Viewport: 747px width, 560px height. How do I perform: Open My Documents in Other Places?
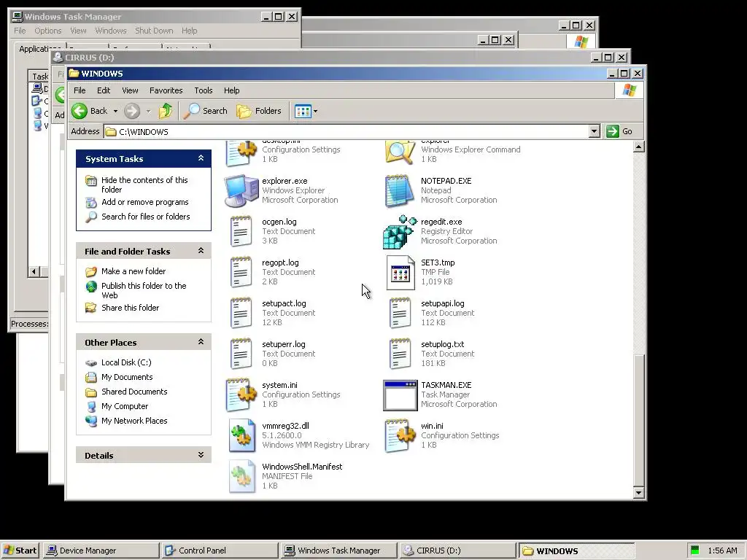click(119, 377)
